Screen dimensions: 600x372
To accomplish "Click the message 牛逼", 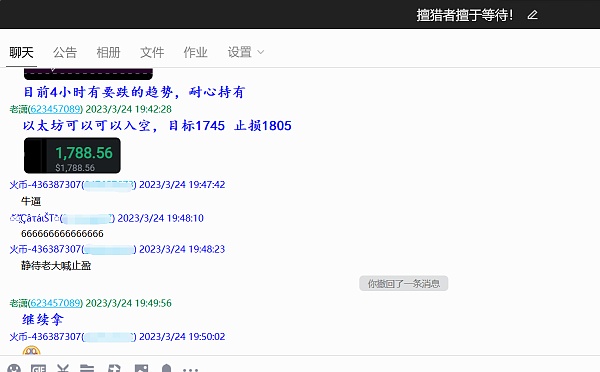I will click(x=31, y=201).
